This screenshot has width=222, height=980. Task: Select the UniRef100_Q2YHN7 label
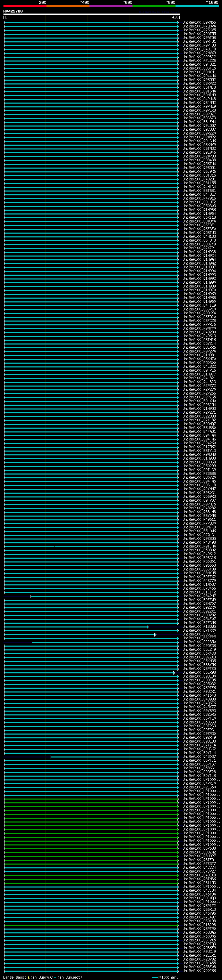[199, 489]
